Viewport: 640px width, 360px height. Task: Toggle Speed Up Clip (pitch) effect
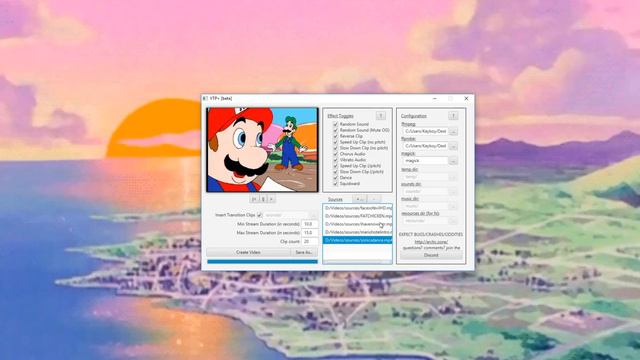tap(336, 166)
